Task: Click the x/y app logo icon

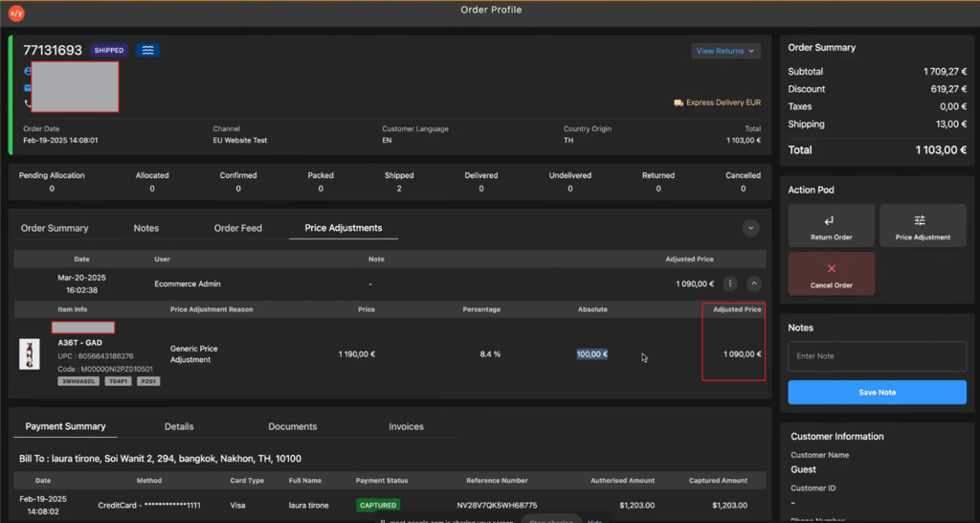Action: click(16, 12)
